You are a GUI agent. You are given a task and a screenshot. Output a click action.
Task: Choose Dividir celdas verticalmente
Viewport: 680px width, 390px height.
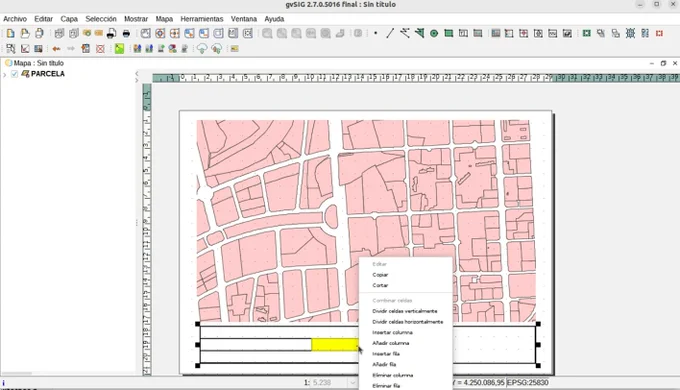[x=405, y=311]
